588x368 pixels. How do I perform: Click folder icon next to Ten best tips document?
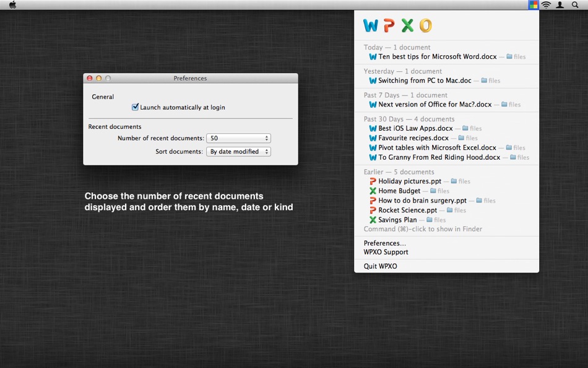509,57
